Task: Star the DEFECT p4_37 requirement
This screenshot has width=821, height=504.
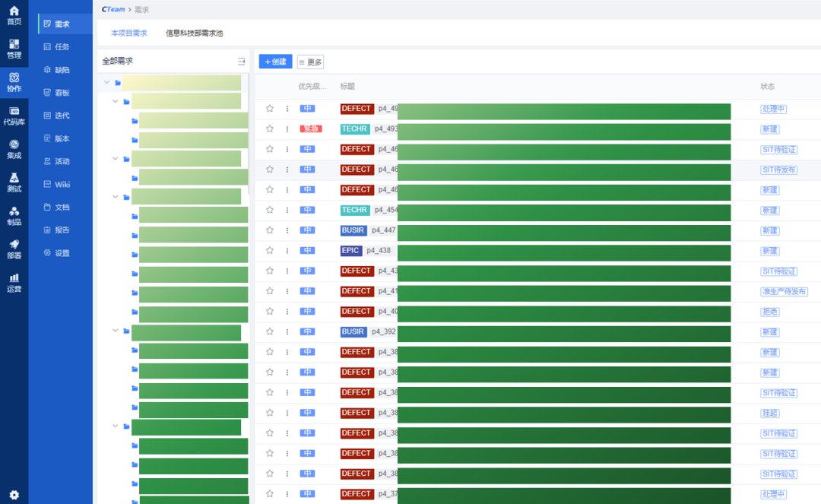Action: point(270,494)
